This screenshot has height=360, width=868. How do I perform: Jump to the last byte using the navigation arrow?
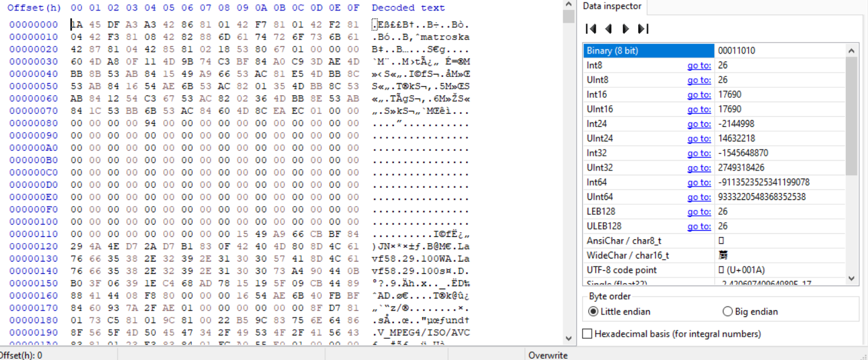[644, 29]
